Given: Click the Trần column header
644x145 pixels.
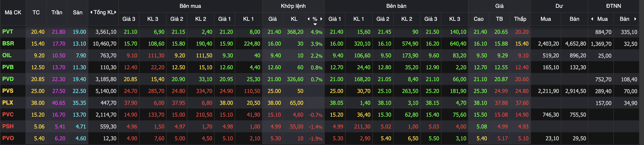Looking at the screenshot, I should (57, 13).
